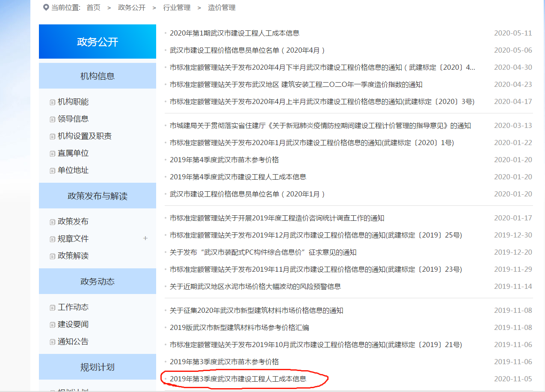Click the blue 政务公开 sidebar header
This screenshot has width=545, height=392.
98,42
